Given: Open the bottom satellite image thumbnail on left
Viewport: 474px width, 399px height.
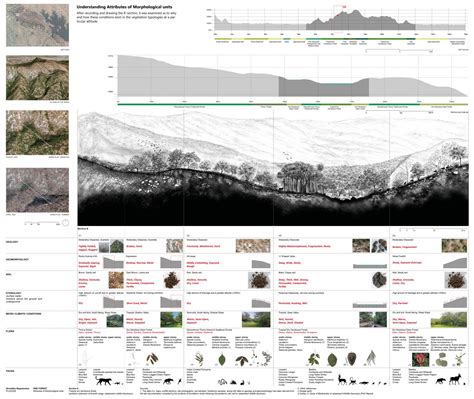Looking at the screenshot, I should tap(37, 190).
